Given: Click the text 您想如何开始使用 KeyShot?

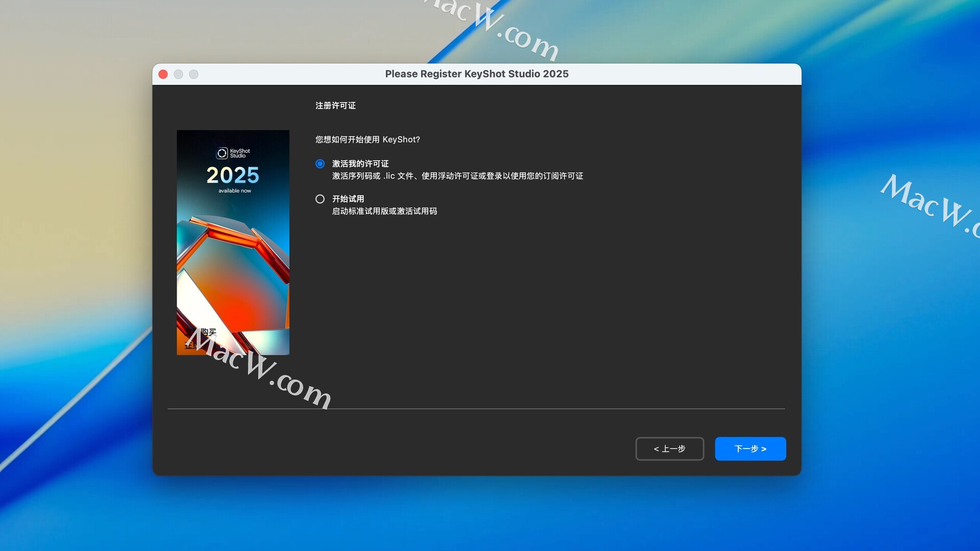Looking at the screenshot, I should 367,139.
